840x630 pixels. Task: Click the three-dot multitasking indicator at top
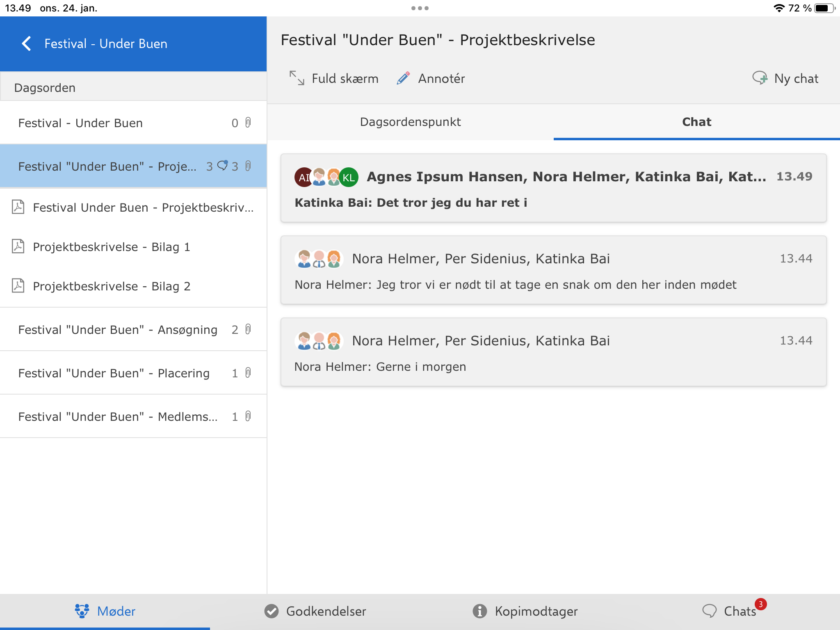point(420,8)
